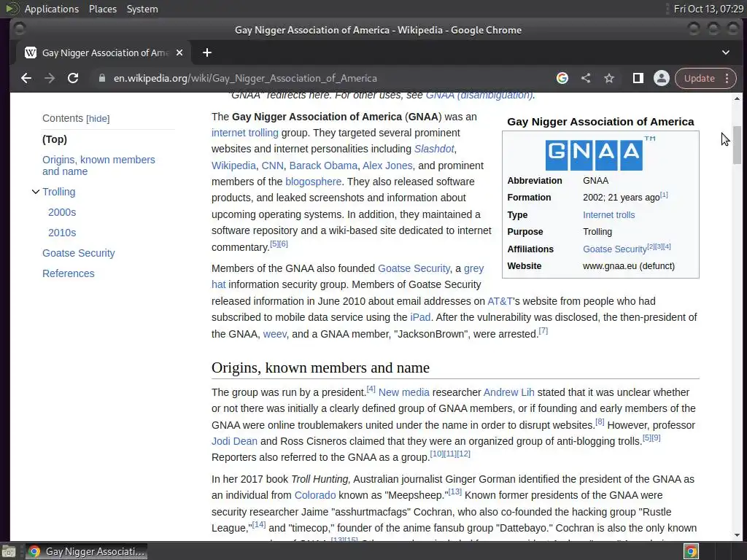Click citation [1] beside Formation date
This screenshot has height=560, width=747.
click(664, 195)
